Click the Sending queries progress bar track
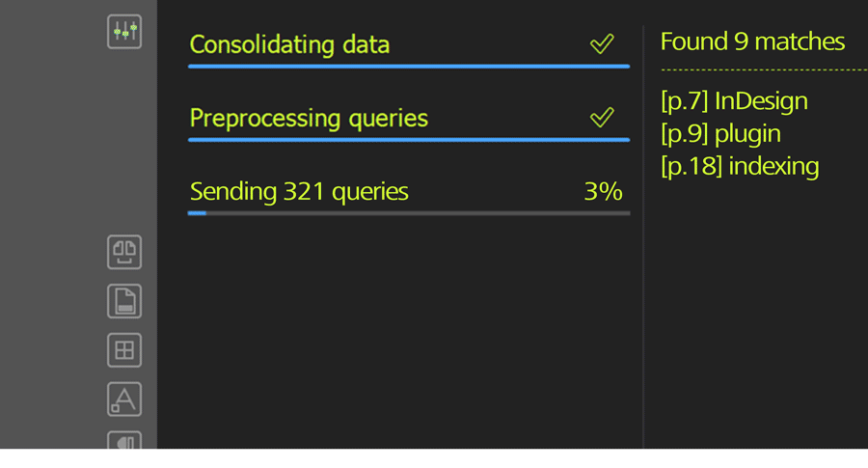Screen dimensions: 868x468 point(409,213)
